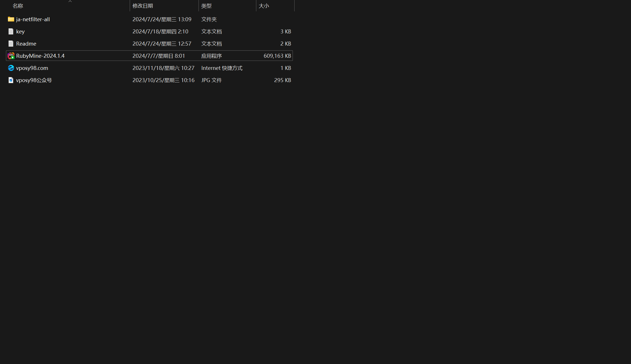Select the RubyMine-2024.1.4 file name
The image size is (631, 364).
click(40, 56)
